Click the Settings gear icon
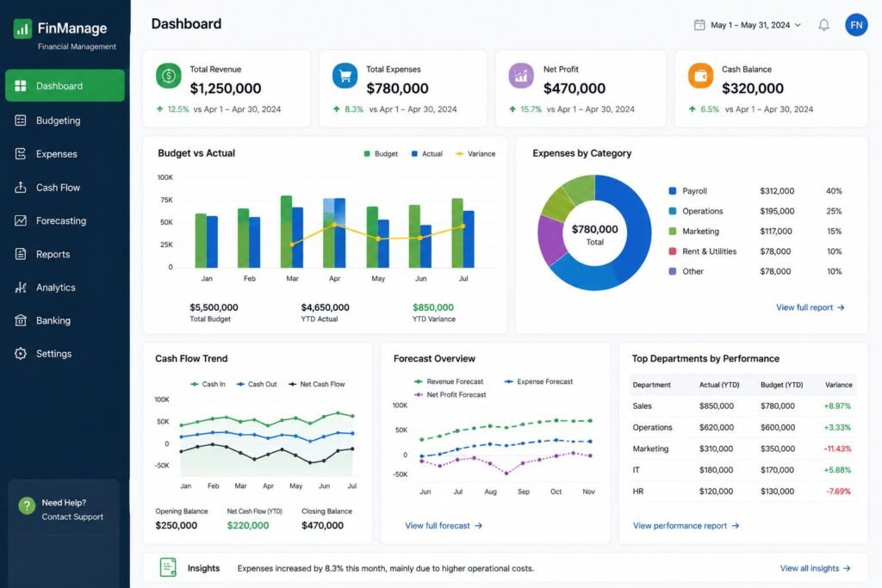This screenshot has width=882, height=588. (21, 354)
